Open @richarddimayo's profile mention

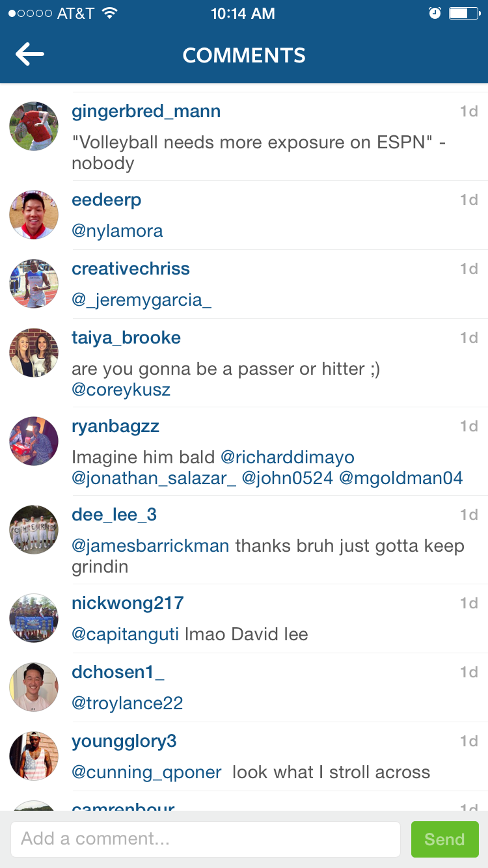288,457
